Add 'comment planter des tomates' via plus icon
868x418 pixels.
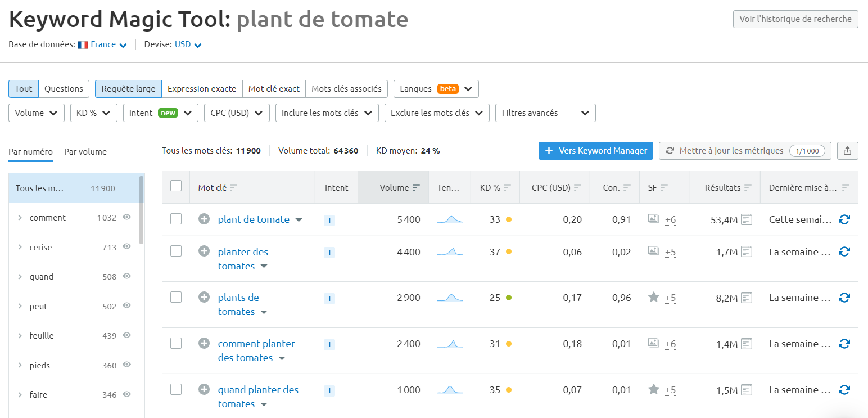tap(204, 343)
